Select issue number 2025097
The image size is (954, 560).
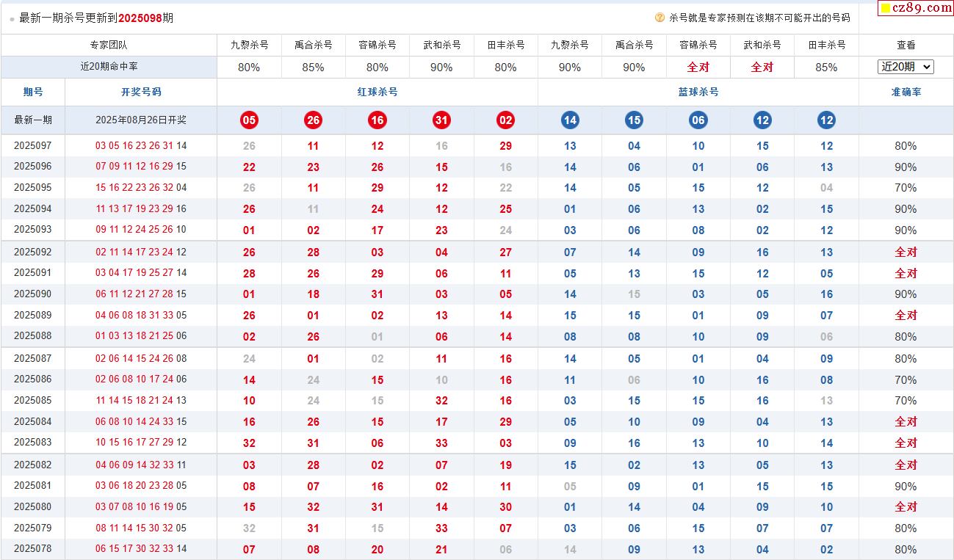33,146
